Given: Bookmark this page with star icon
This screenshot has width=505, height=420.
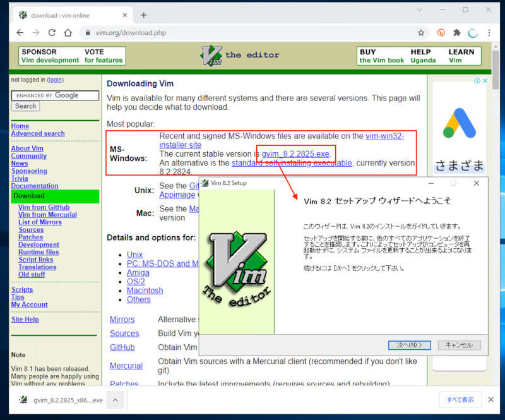Looking at the screenshot, I should click(421, 32).
